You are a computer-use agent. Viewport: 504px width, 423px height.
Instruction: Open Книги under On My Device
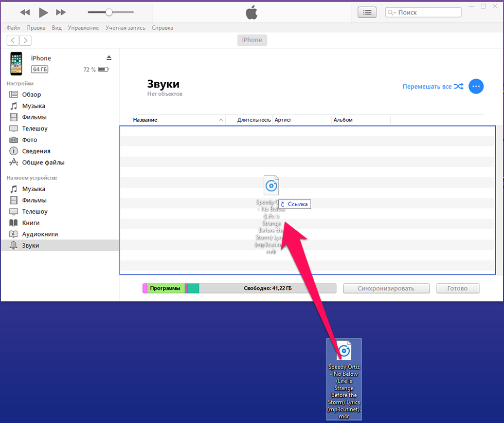[30, 223]
